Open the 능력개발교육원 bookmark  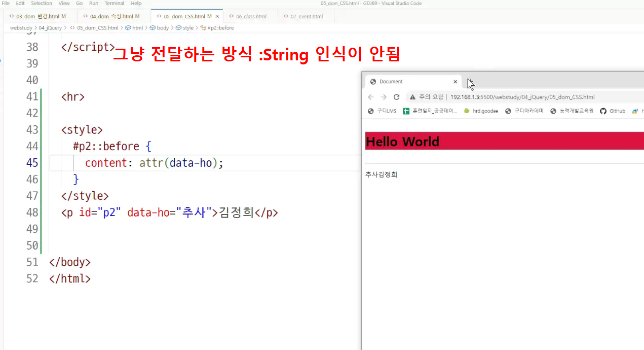[x=572, y=111]
